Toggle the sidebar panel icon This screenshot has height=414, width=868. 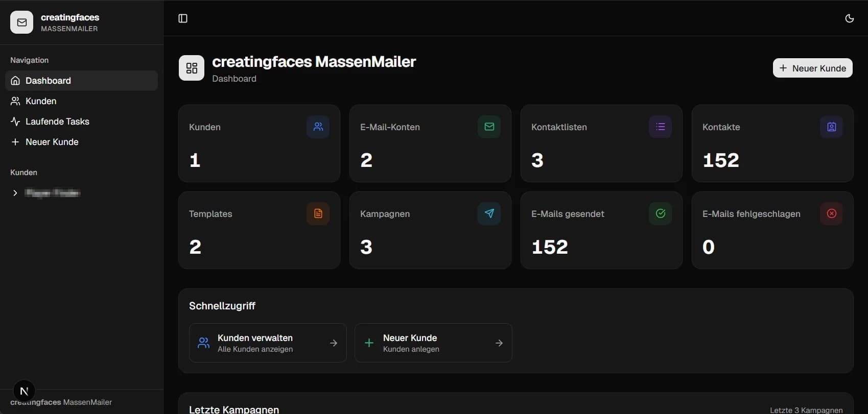click(x=183, y=18)
